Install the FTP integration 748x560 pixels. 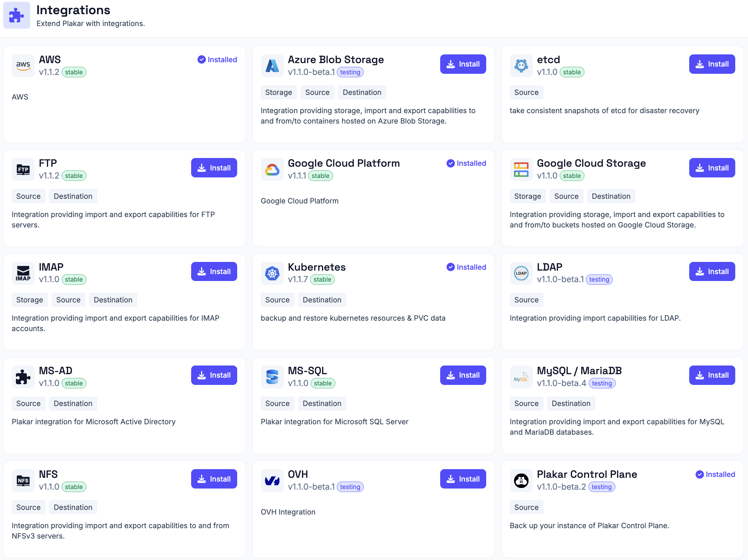tap(214, 168)
